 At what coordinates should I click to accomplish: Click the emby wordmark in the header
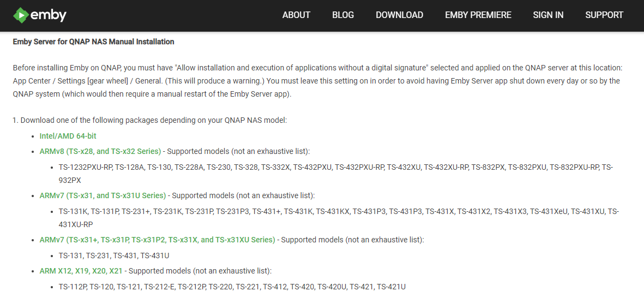[x=49, y=15]
